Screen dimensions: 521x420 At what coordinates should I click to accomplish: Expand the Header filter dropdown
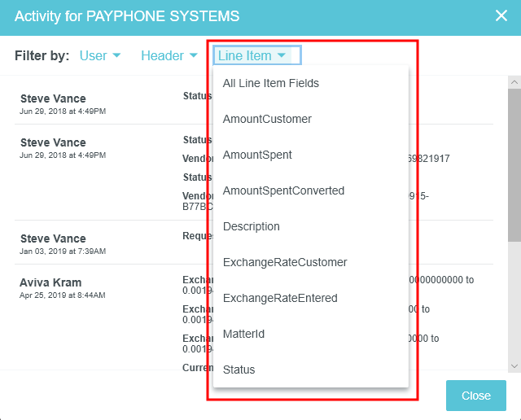click(169, 55)
